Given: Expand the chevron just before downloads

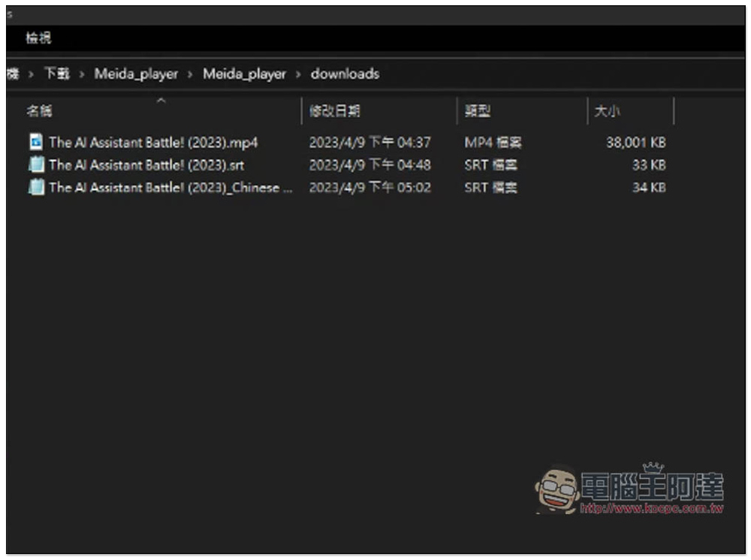Looking at the screenshot, I should coord(298,74).
